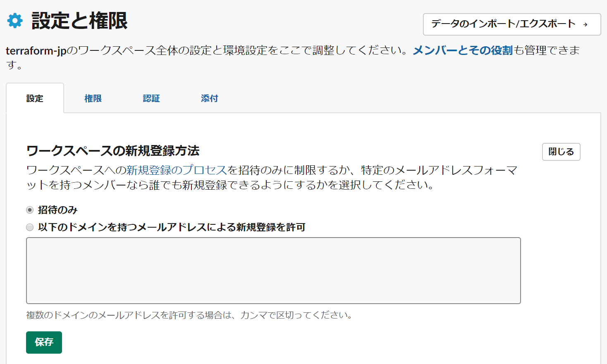Viewport: 607px width, 364px height.
Task: Switch to the 設定 tab
Action: click(x=35, y=98)
